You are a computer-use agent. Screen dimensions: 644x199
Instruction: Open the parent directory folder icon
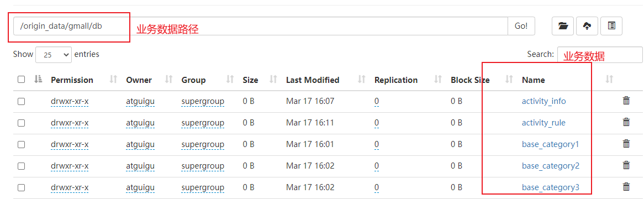563,26
